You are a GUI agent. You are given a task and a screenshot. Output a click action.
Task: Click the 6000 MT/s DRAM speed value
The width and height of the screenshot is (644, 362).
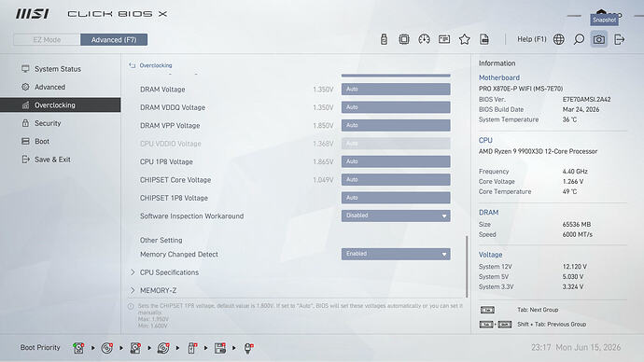click(578, 234)
